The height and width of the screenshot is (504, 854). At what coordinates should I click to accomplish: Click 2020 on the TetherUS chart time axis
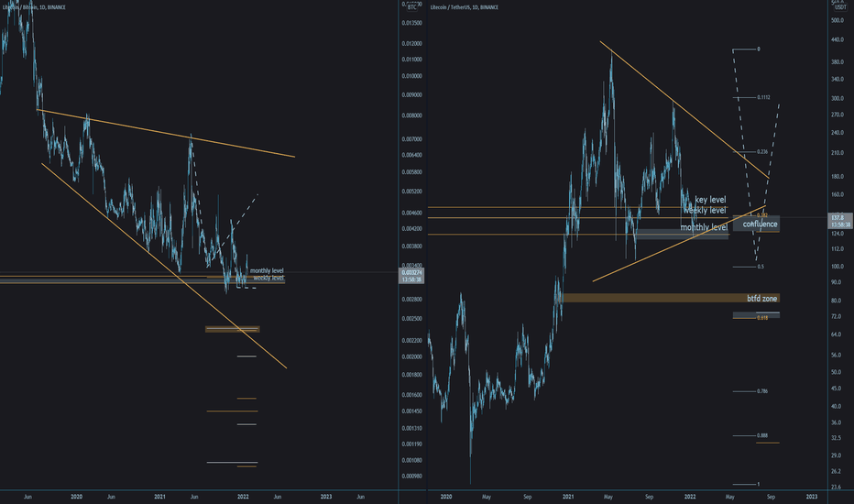[x=446, y=497]
